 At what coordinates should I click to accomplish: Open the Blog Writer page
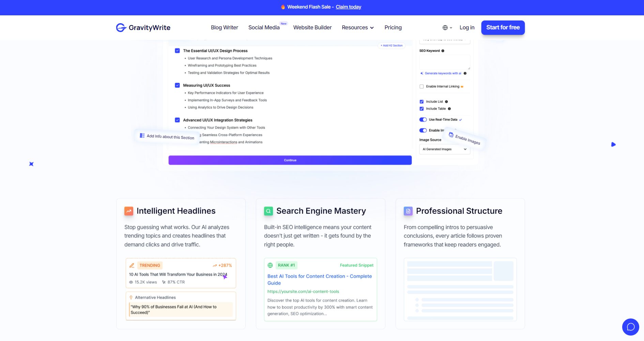point(224,28)
